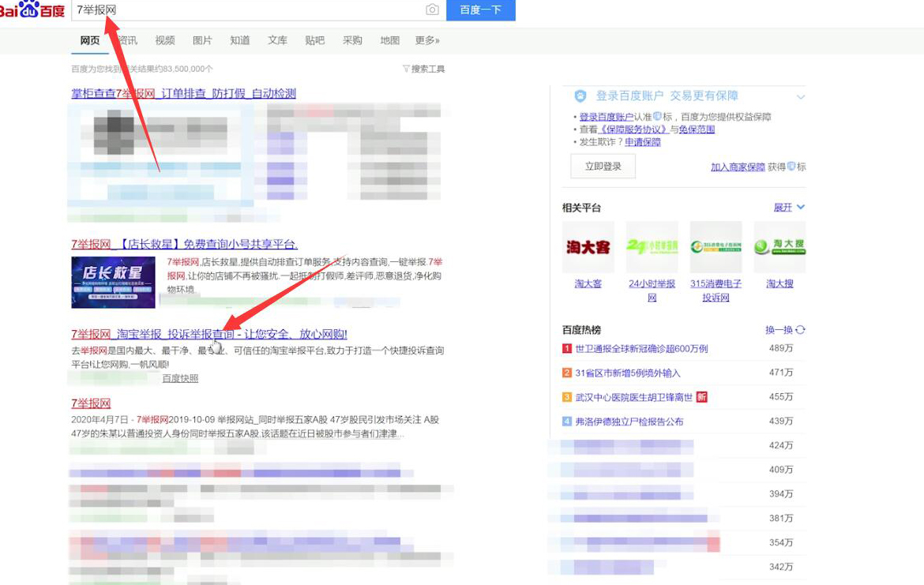Go to the 贴吧 tab

coord(314,40)
